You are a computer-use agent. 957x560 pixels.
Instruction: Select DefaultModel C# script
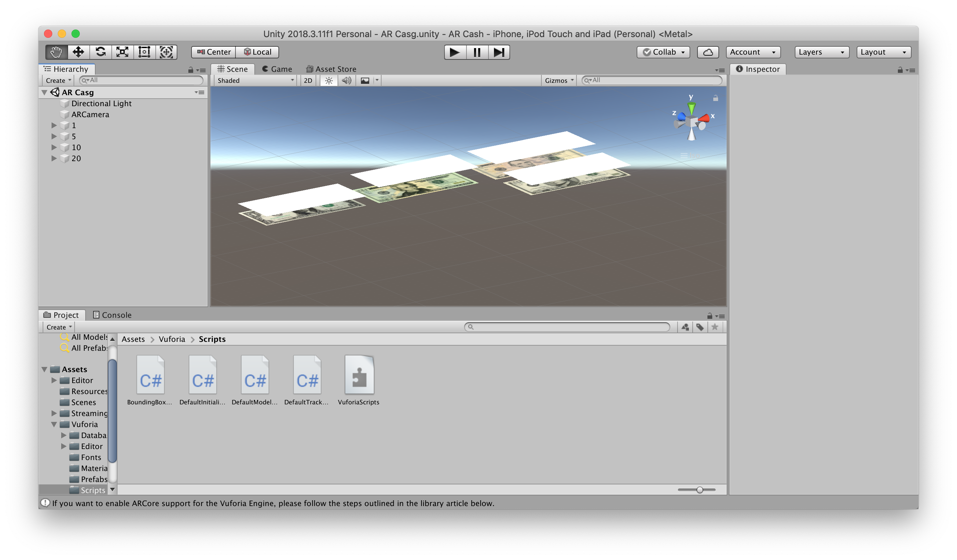[x=255, y=380]
